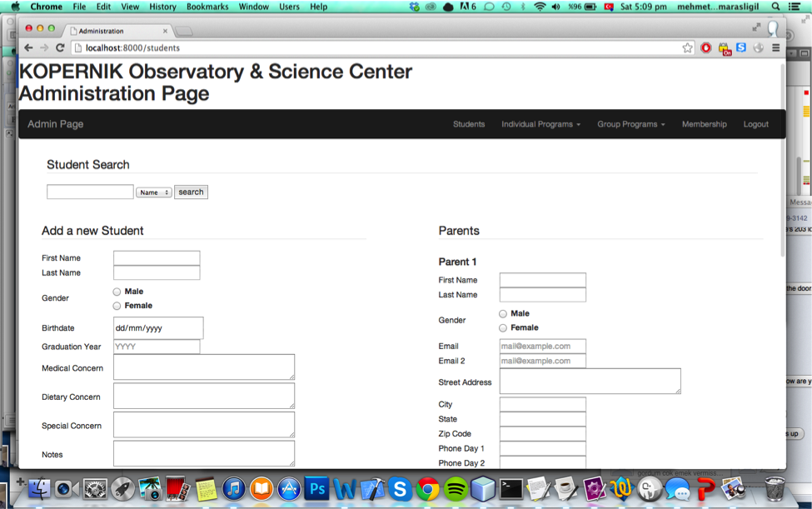Open Spotlight search magnifier in menu bar
This screenshot has width=812, height=509.
click(x=776, y=7)
